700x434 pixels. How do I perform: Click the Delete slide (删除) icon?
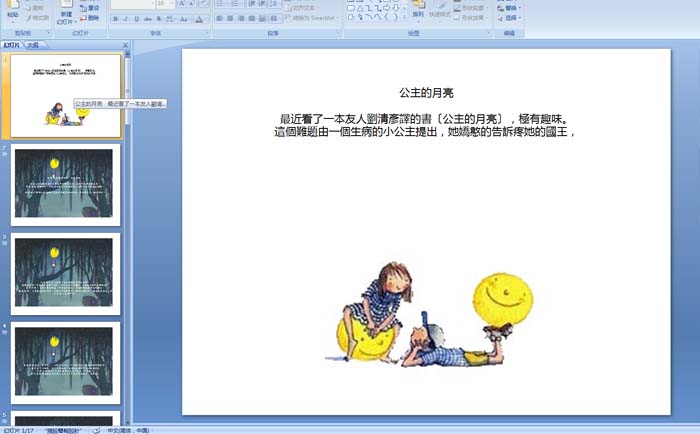(x=89, y=18)
